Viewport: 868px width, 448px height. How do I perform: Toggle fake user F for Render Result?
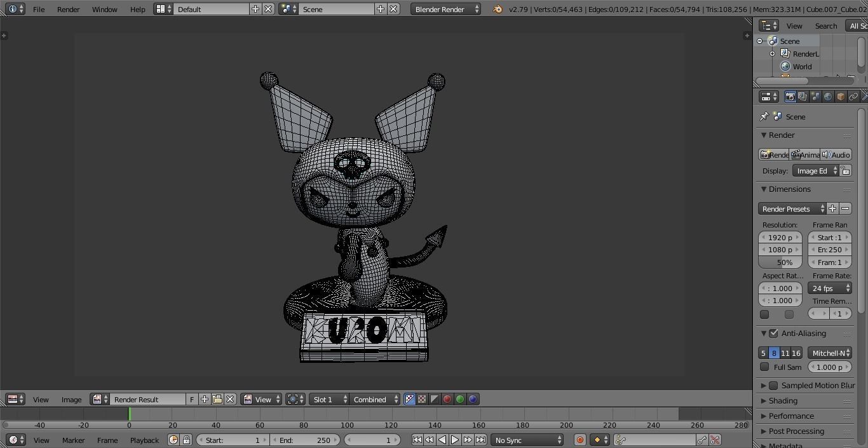pos(192,399)
